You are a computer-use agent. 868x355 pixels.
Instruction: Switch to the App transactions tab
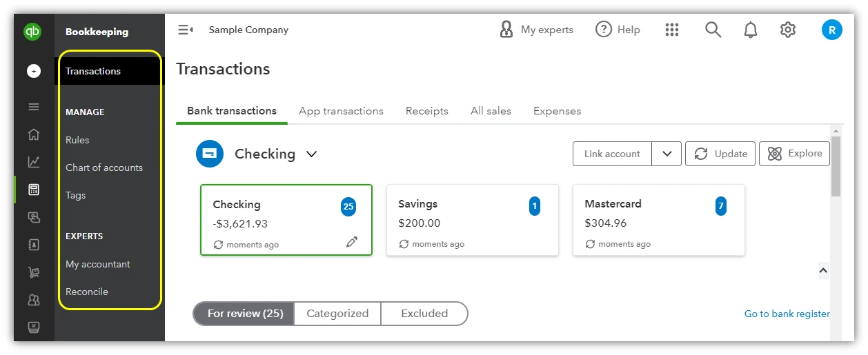(x=341, y=111)
